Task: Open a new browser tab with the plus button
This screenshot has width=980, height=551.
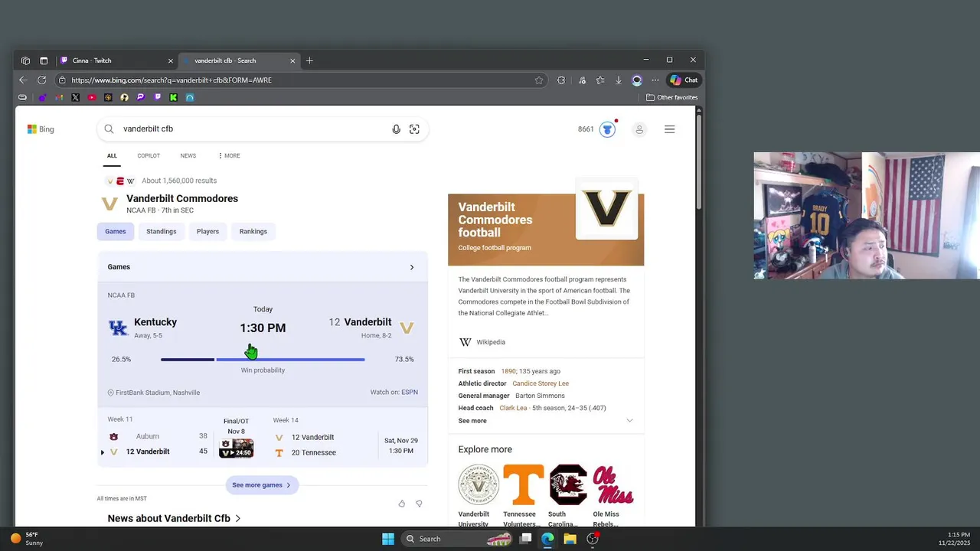Action: [309, 60]
